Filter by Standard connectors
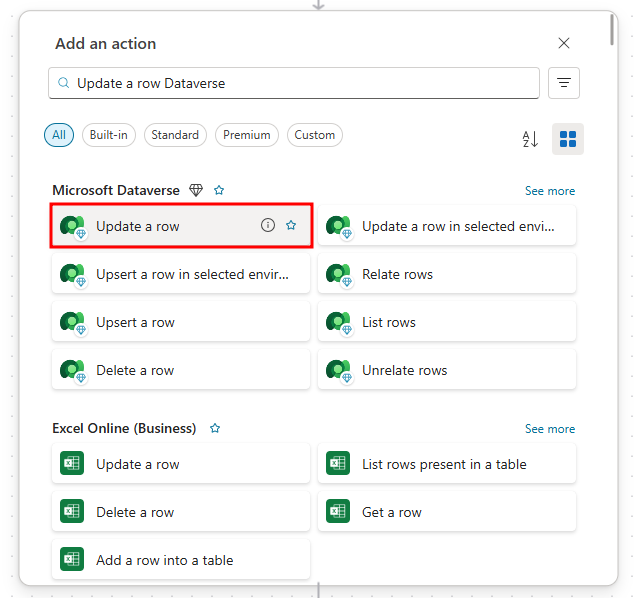Viewport: 639px width, 598px height. (175, 135)
